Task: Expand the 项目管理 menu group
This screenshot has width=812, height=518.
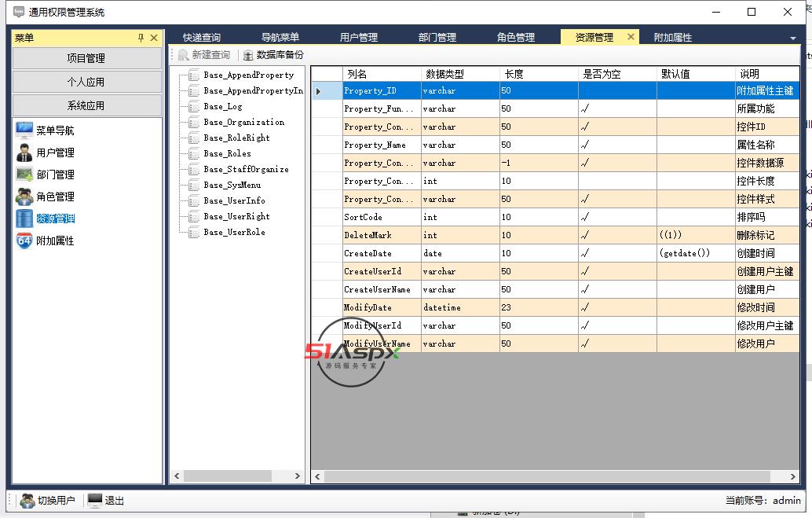Action: point(86,58)
